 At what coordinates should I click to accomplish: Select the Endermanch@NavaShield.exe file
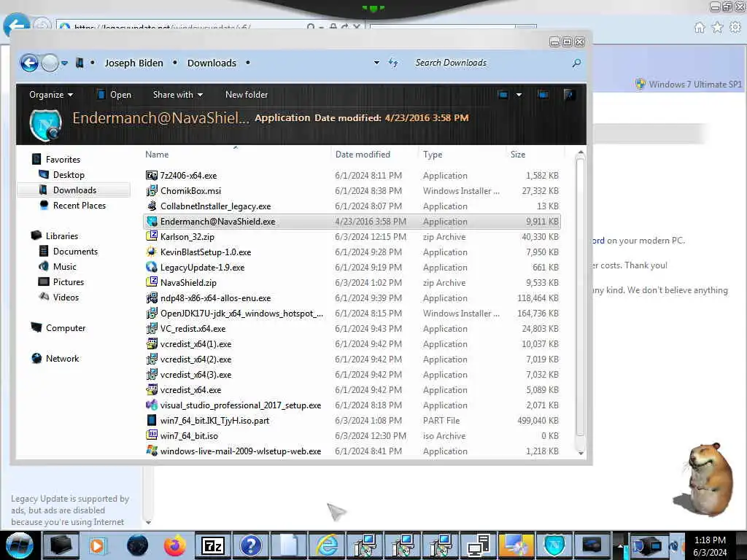(x=352, y=221)
